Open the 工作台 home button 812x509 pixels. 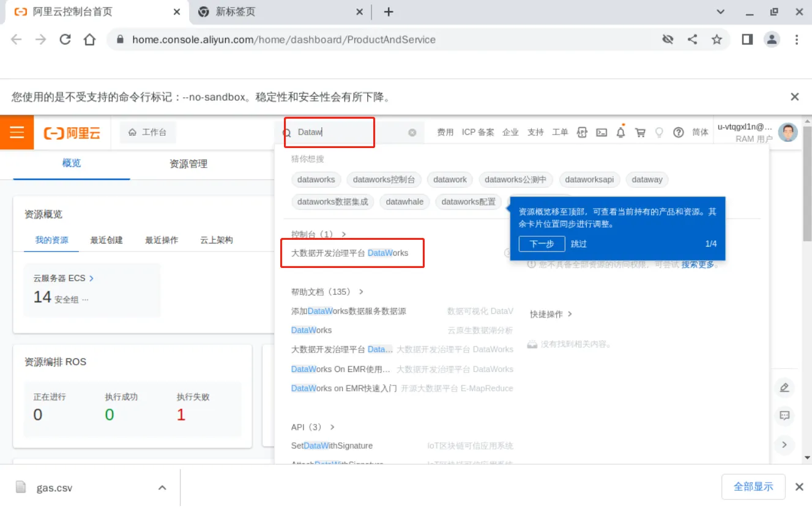147,132
